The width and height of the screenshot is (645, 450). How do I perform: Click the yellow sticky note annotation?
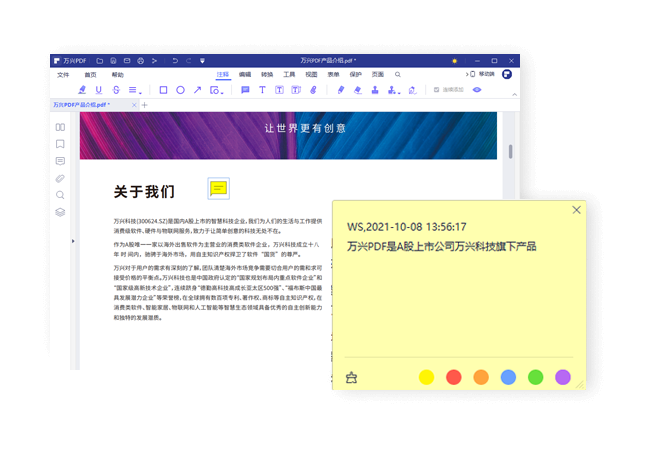pyautogui.click(x=218, y=189)
